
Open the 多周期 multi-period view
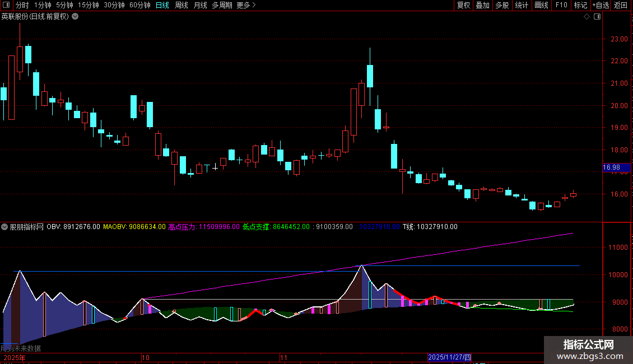(222, 5)
